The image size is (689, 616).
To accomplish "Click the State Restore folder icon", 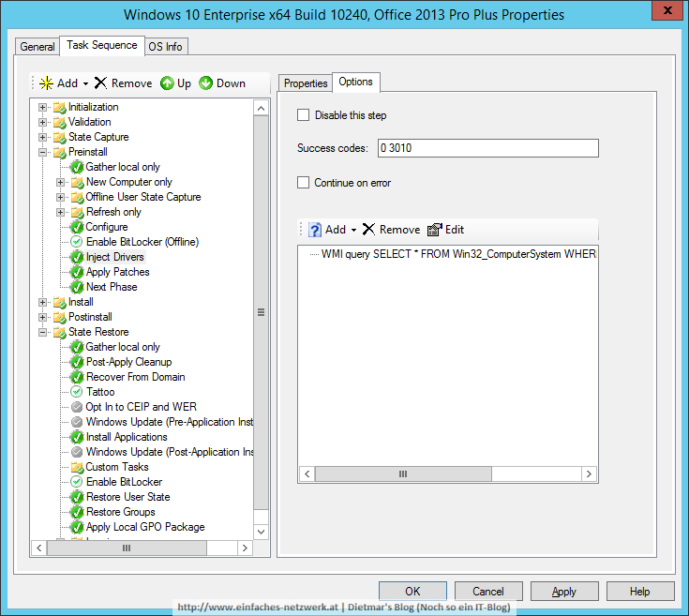I will pos(60,332).
